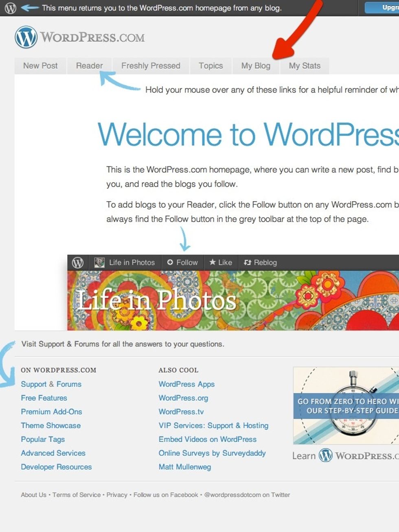Open the WordPress Apps link

point(186,384)
